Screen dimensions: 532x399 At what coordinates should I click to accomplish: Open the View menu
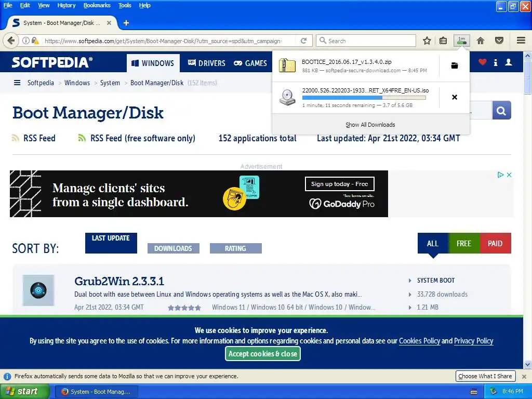coord(44,5)
